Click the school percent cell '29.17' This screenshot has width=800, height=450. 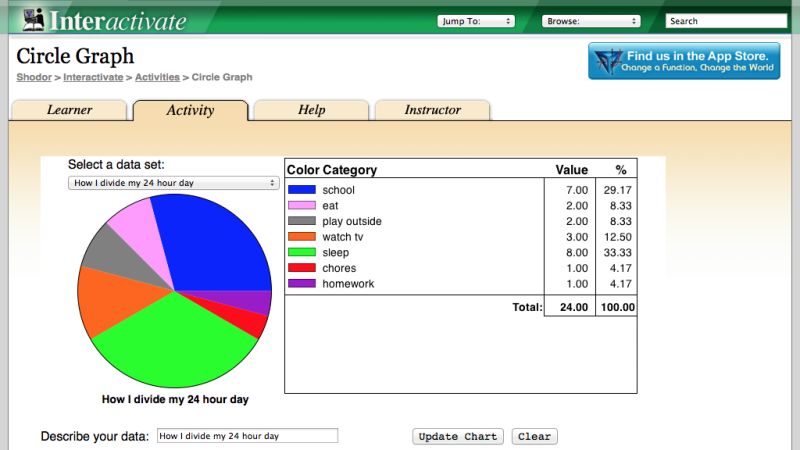coord(617,190)
